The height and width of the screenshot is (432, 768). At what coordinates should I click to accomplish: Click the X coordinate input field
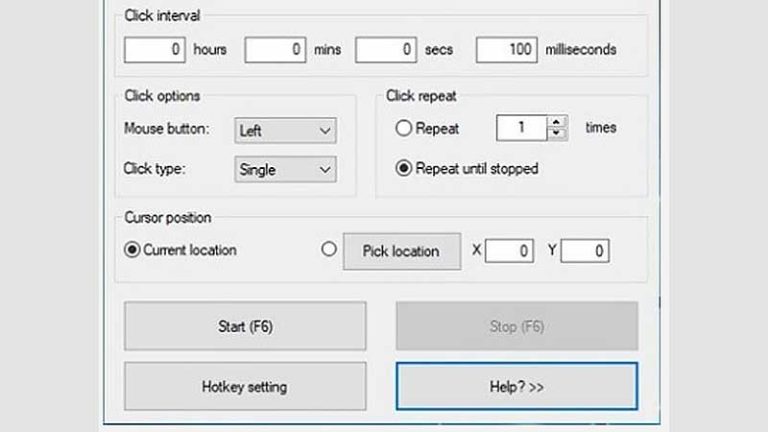[x=510, y=251]
